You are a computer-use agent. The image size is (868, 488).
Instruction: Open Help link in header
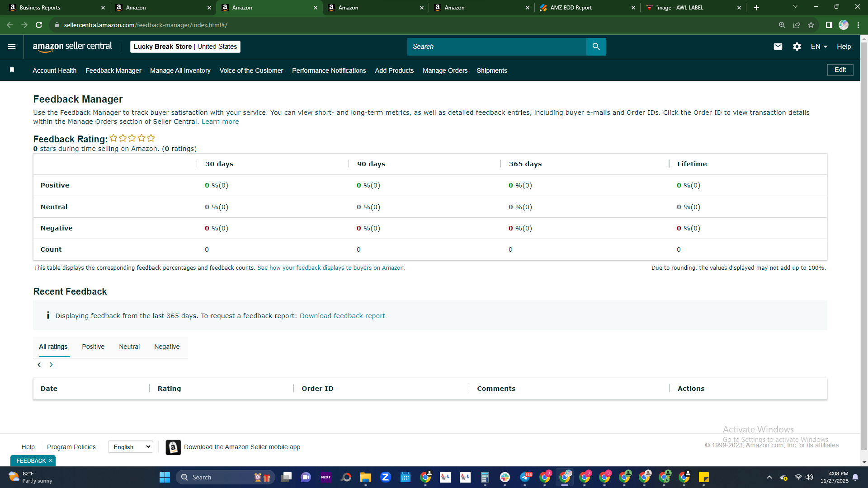tap(844, 47)
